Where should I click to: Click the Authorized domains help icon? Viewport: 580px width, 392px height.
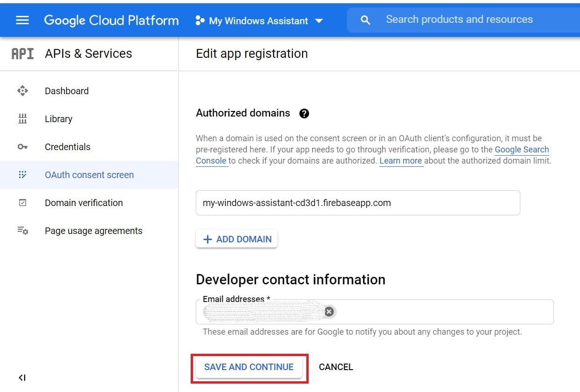(x=304, y=113)
